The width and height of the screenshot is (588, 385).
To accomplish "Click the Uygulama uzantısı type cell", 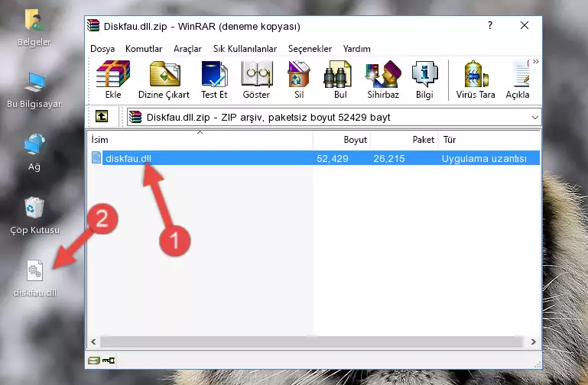I will click(484, 158).
